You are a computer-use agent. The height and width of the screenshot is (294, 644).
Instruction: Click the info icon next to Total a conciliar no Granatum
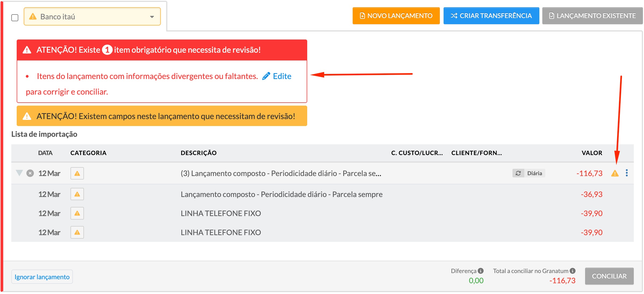572,271
